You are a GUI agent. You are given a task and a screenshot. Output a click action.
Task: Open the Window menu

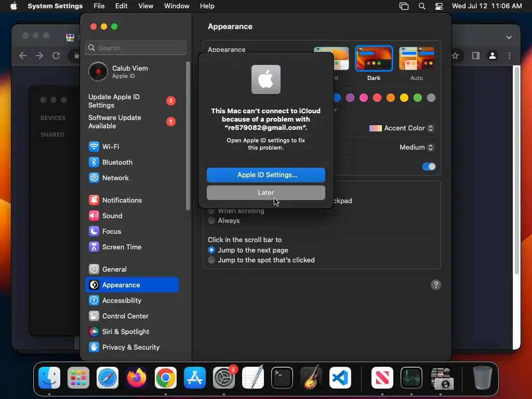click(177, 6)
